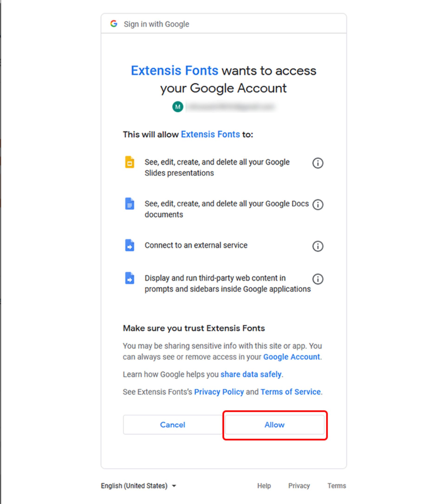Click the Google G logo

click(114, 24)
